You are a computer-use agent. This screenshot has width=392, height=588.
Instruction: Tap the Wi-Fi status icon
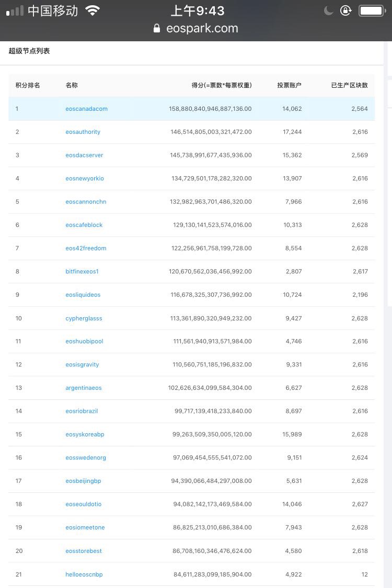click(93, 10)
